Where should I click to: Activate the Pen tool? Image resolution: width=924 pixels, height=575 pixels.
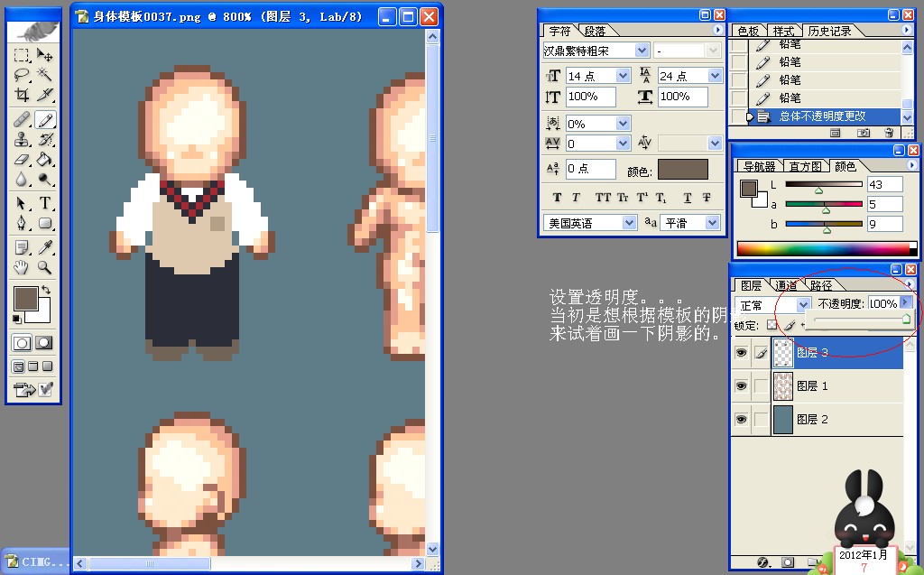[x=22, y=223]
